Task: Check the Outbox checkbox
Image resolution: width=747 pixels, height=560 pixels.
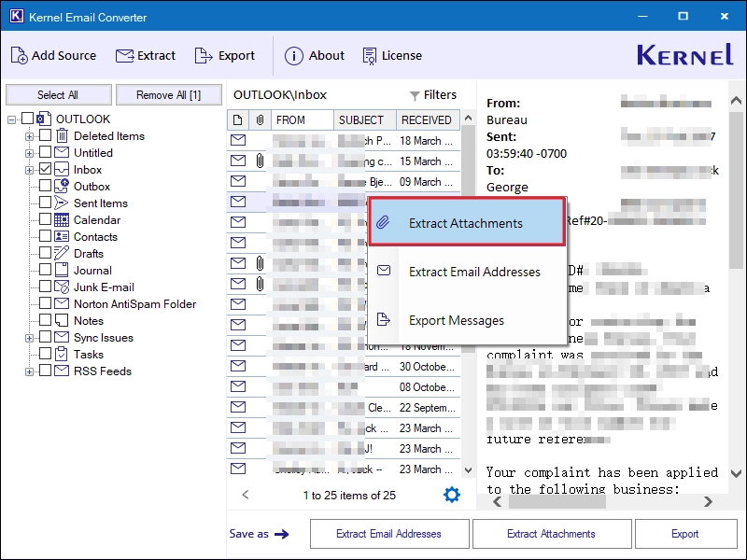Action: [45, 185]
